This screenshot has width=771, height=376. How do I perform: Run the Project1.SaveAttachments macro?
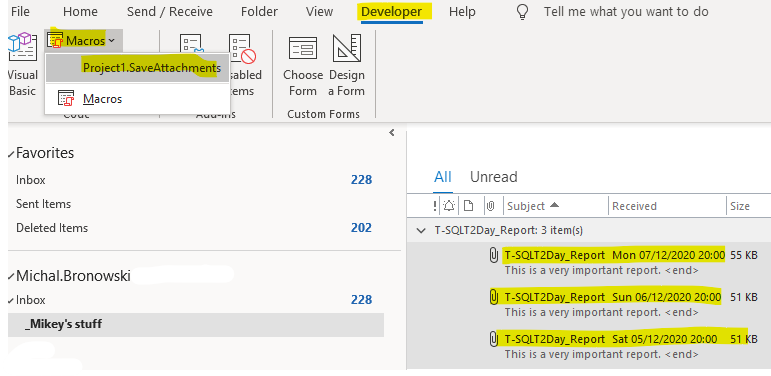138,68
